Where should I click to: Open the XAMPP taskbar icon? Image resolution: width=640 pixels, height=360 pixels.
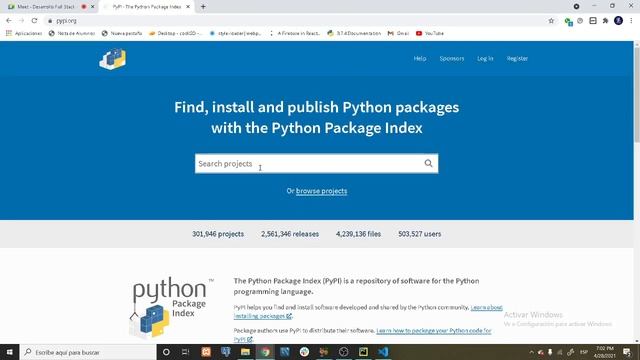coord(206,352)
